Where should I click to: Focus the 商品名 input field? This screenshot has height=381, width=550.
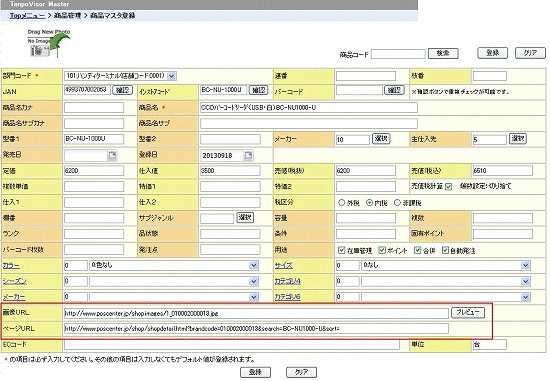(x=309, y=107)
